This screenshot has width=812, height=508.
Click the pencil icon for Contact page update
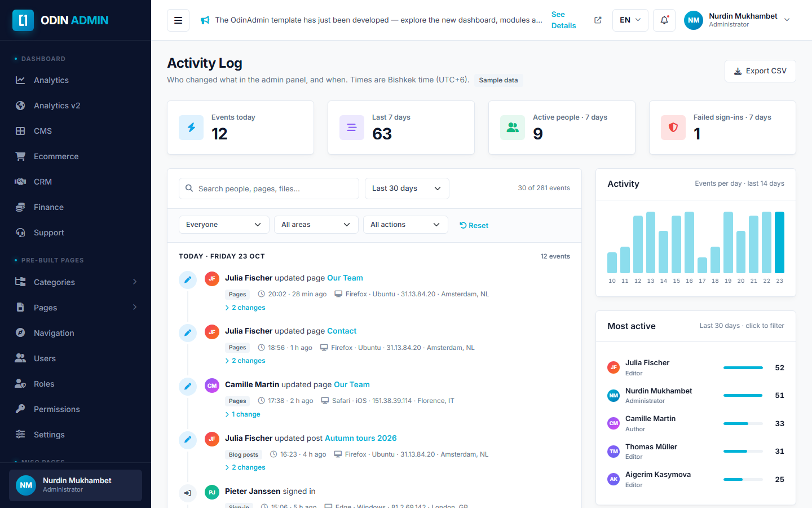(188, 332)
